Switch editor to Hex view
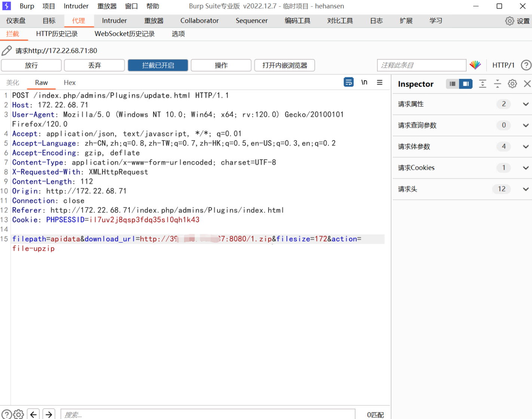532x419 pixels. 70,83
